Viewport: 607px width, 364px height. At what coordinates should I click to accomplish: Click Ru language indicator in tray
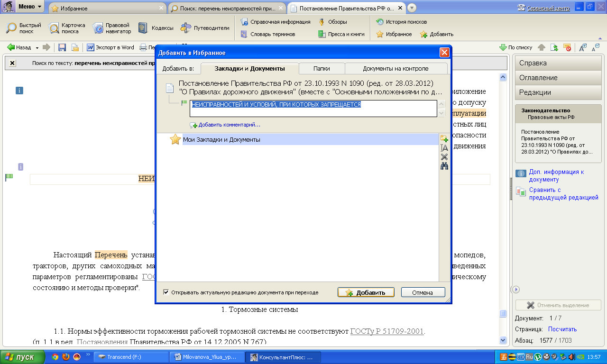(x=529, y=357)
